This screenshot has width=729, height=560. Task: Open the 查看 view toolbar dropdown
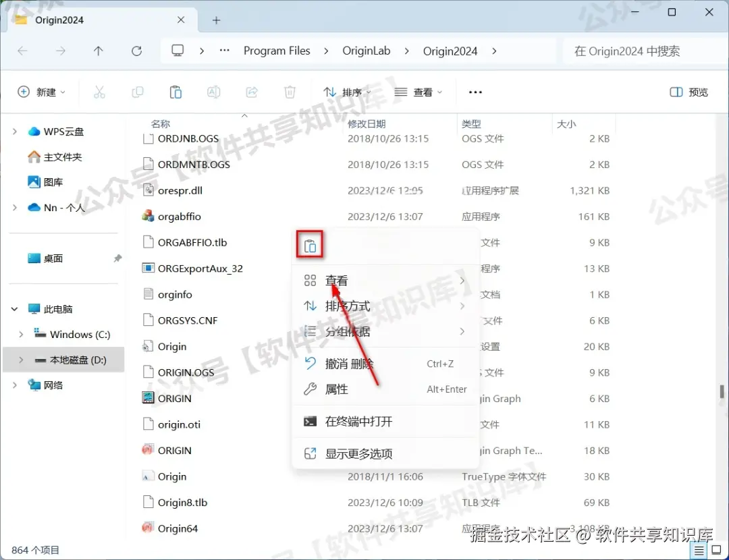pos(418,92)
